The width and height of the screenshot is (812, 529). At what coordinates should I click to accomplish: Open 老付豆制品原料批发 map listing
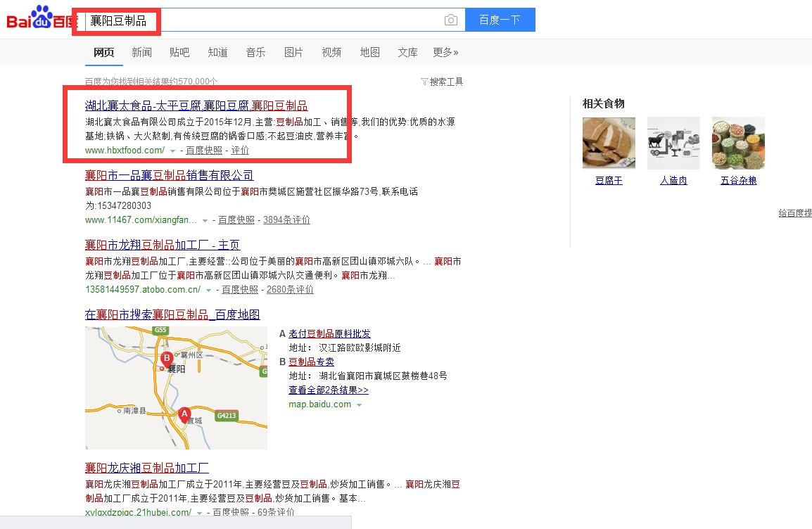(329, 334)
